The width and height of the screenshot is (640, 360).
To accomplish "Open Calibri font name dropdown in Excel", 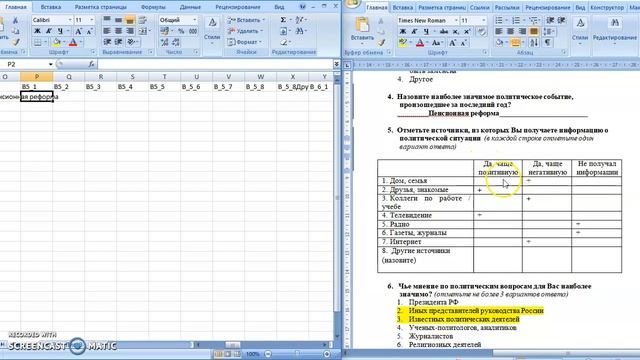I will pyautogui.click(x=70, y=20).
